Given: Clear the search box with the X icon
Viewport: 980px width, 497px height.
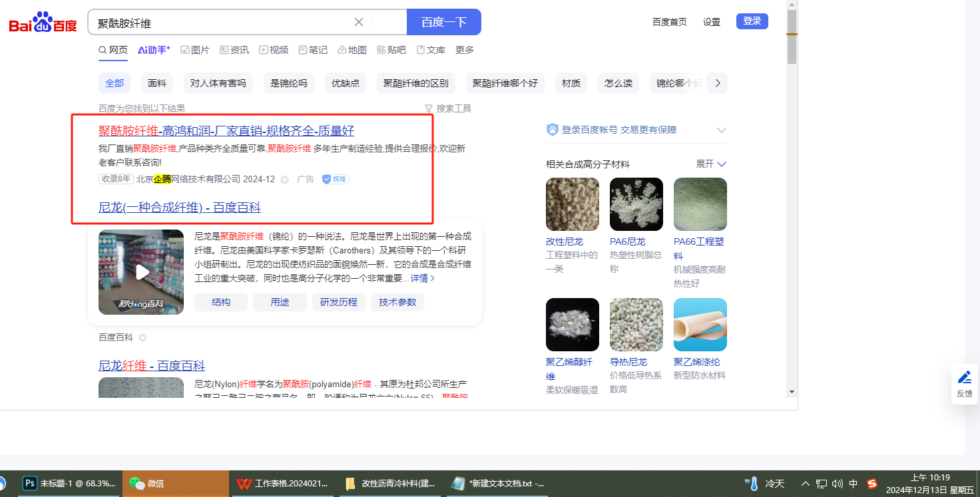Looking at the screenshot, I should pos(359,22).
